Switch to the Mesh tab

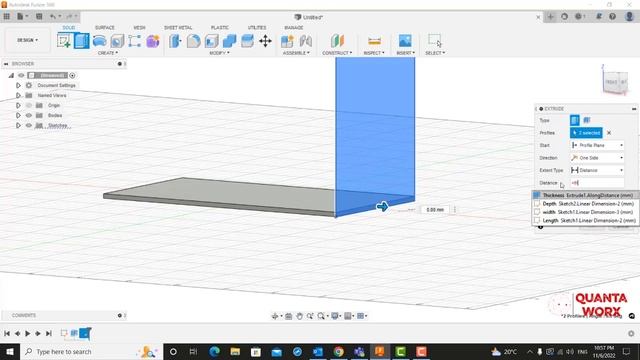tap(139, 27)
